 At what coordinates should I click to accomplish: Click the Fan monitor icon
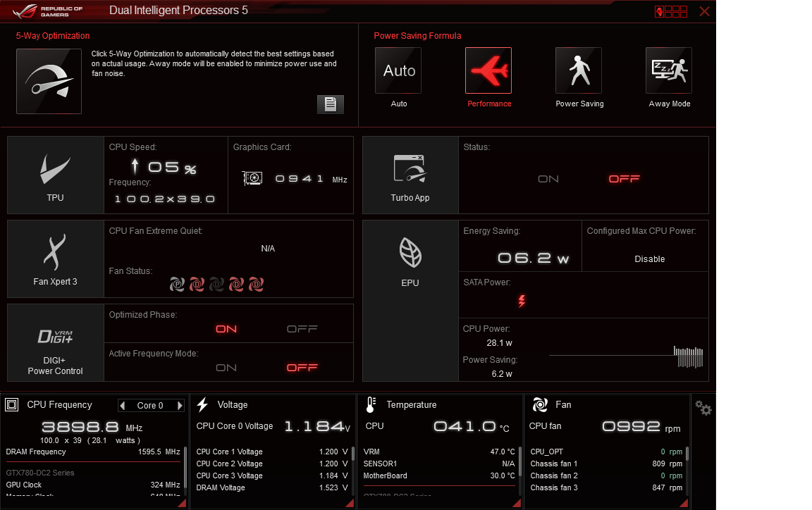pyautogui.click(x=540, y=405)
